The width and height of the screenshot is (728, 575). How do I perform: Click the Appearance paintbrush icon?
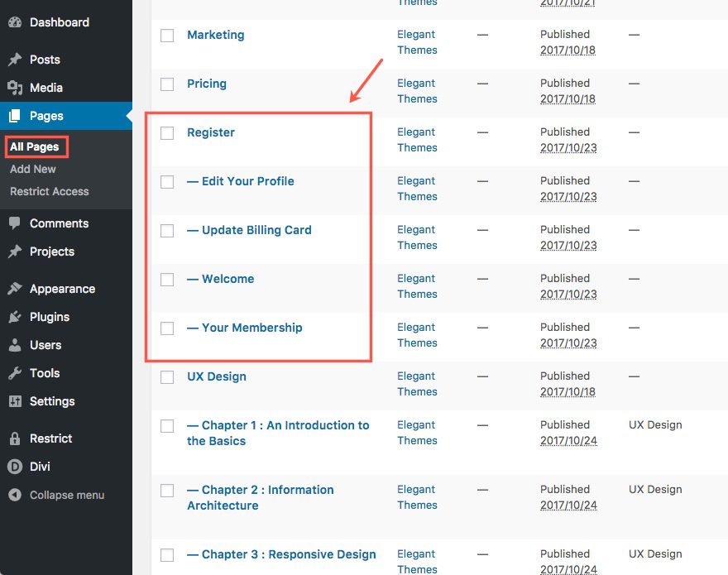click(x=15, y=289)
